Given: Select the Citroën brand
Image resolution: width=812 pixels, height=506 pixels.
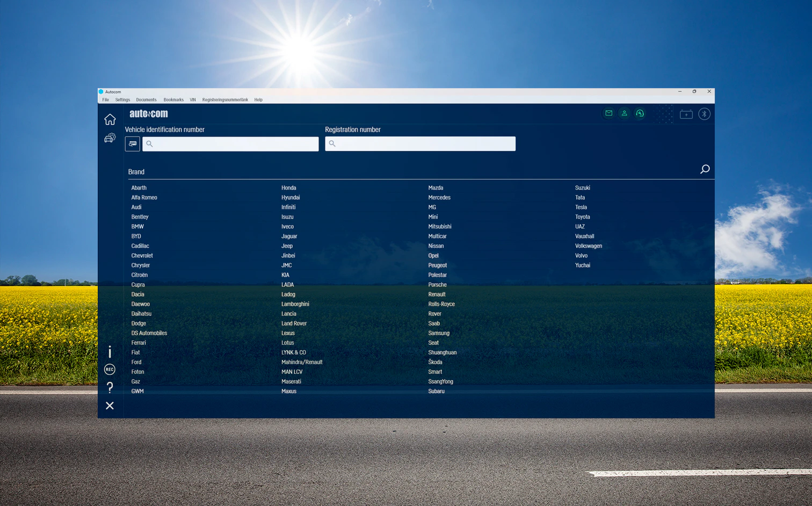Looking at the screenshot, I should pyautogui.click(x=140, y=275).
